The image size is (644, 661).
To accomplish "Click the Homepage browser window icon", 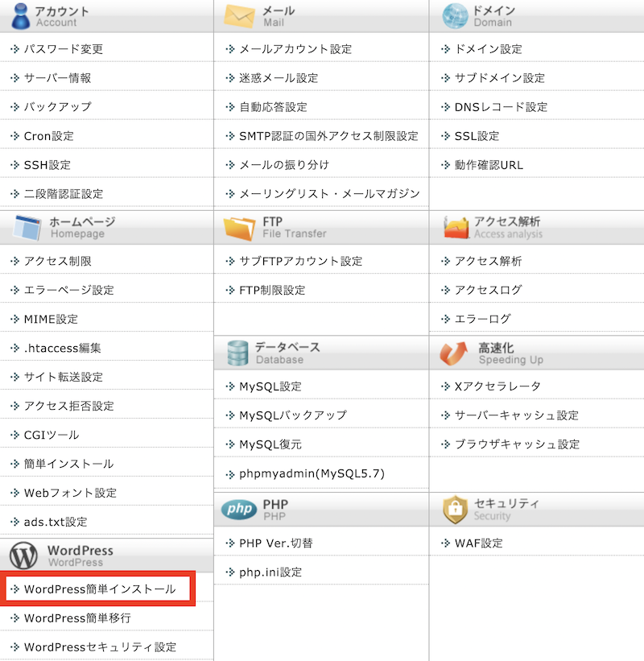I will (x=27, y=228).
